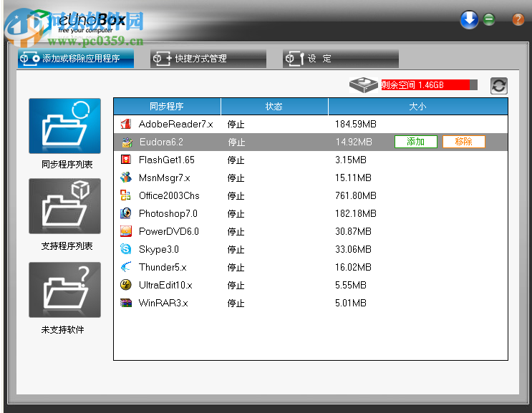Click the Photoshop7.0 icon
532x413 pixels.
point(126,213)
